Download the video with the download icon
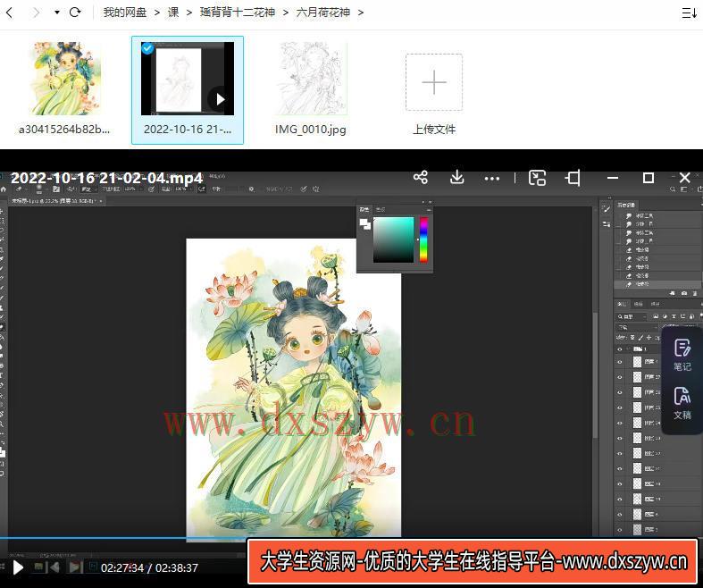703x588 pixels. coord(456,178)
